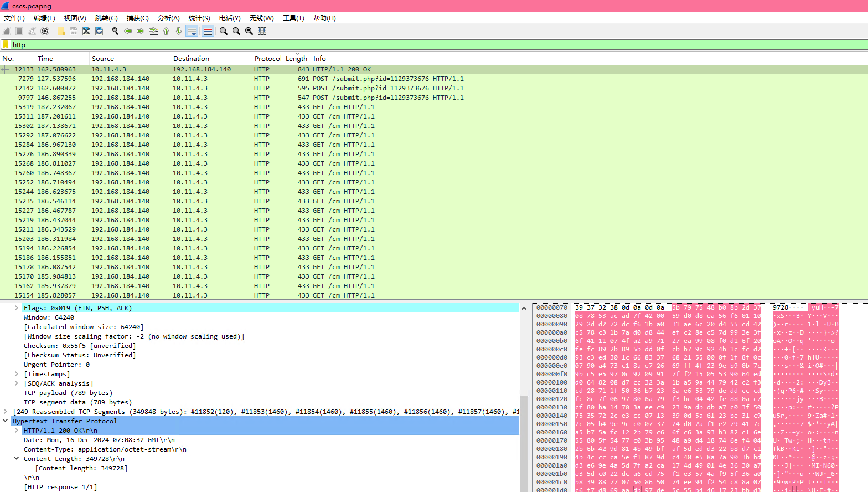The width and height of the screenshot is (868, 492).
Task: Click the Go to last packet icon
Action: click(x=179, y=31)
